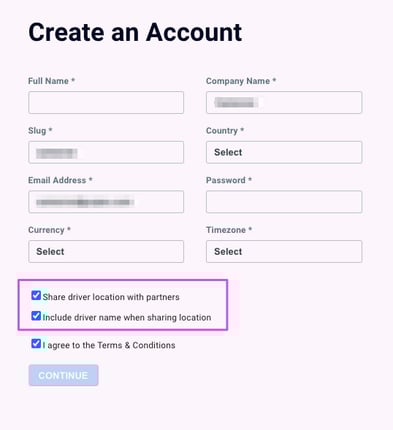Toggle Include driver name when sharing checkbox
This screenshot has width=393, height=430.
tap(36, 316)
